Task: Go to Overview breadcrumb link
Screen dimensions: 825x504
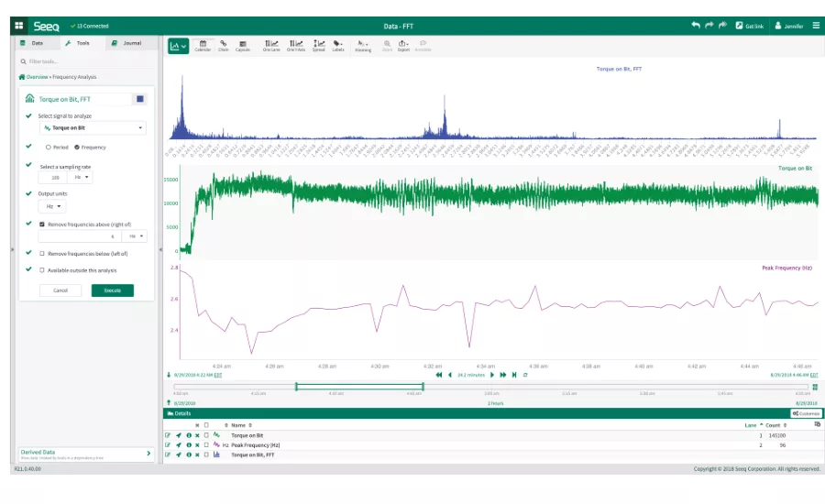Action: pyautogui.click(x=37, y=77)
